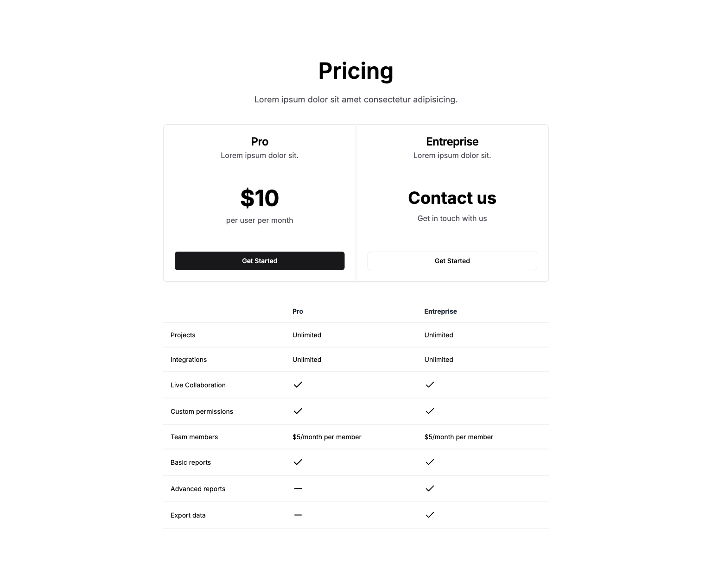Click the Team members row label
This screenshot has width=712, height=588.
pyautogui.click(x=194, y=437)
